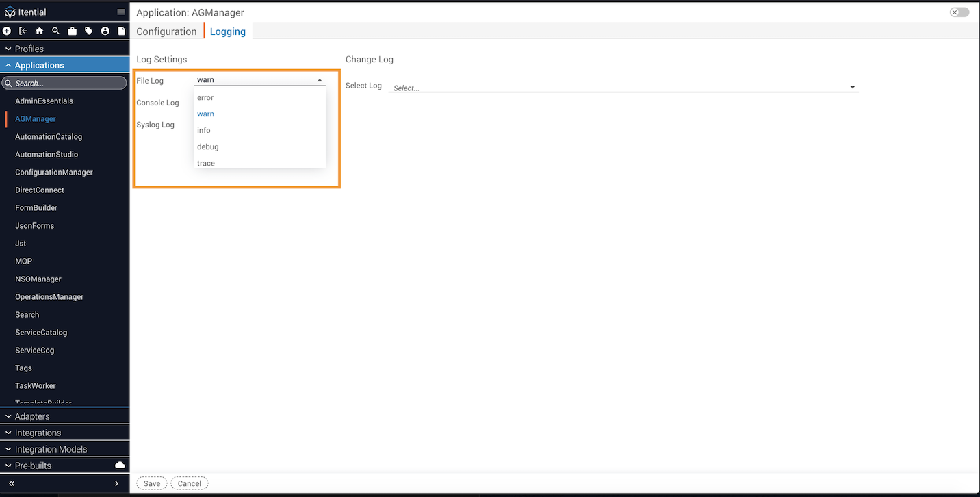This screenshot has width=980, height=497.
Task: Open the user account icon
Action: coord(105,31)
